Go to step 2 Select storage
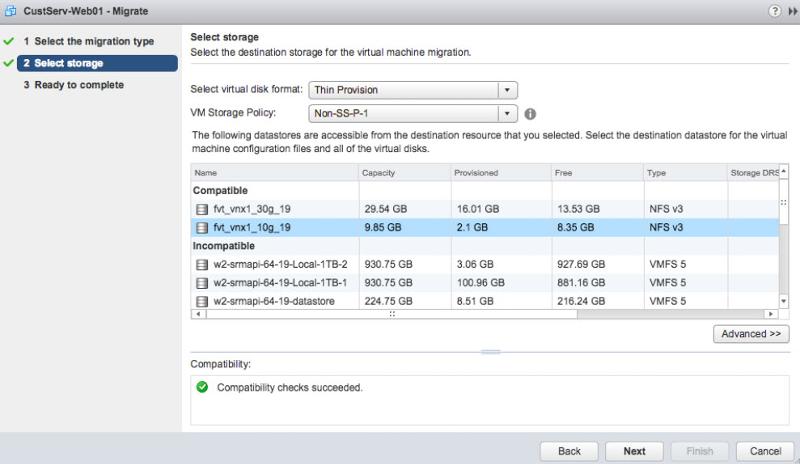The height and width of the screenshot is (464, 800). point(97,63)
